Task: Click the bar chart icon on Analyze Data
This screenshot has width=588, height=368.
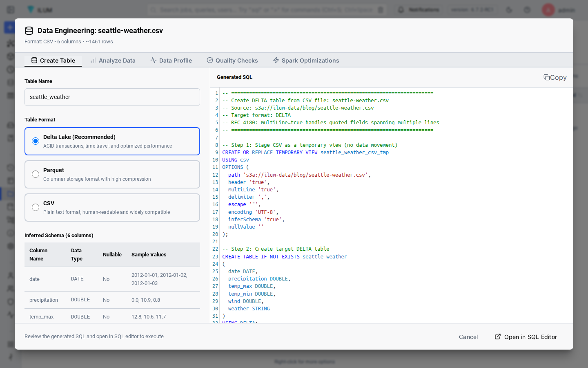Action: click(x=93, y=60)
